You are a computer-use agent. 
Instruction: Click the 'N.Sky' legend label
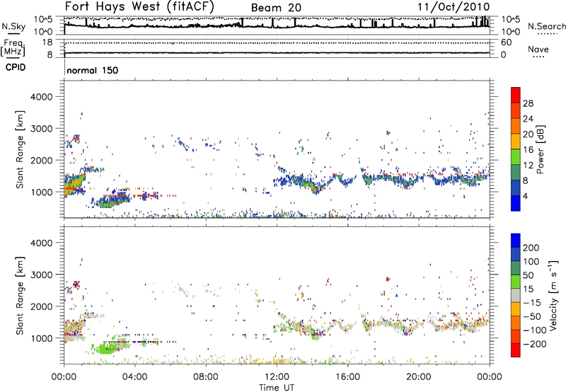click(13, 26)
